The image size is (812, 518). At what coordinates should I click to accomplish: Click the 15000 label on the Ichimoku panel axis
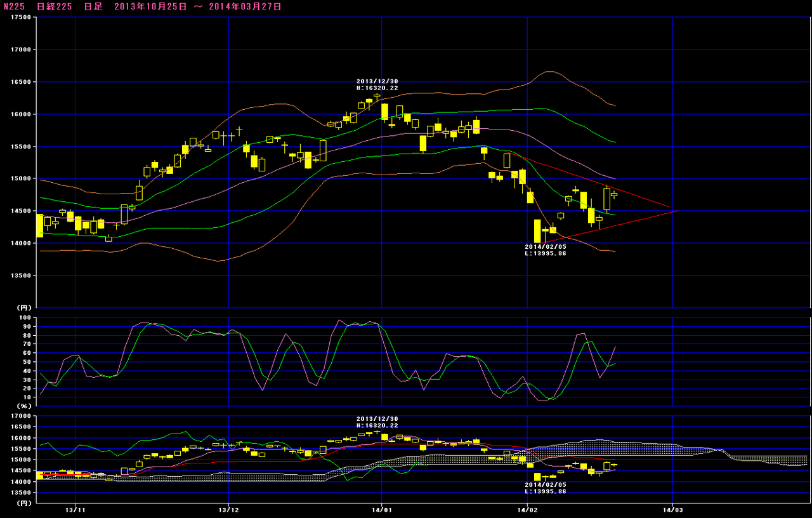(x=21, y=460)
